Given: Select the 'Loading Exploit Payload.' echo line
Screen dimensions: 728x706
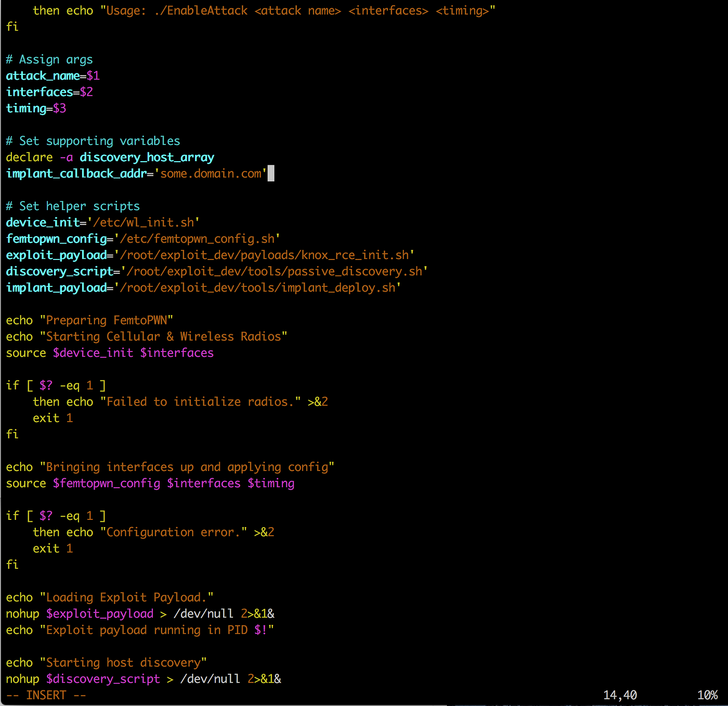Looking at the screenshot, I should [110, 598].
